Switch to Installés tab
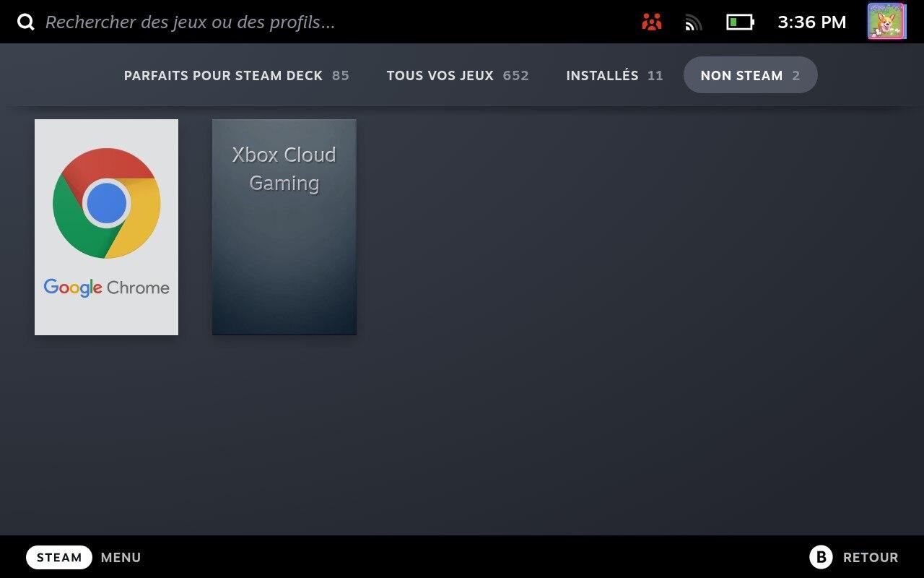The image size is (924, 578). click(x=614, y=75)
